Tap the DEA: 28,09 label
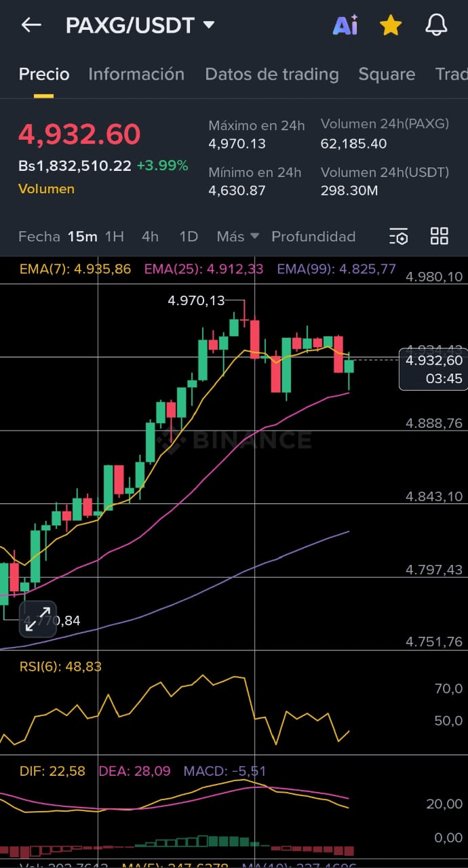This screenshot has height=868, width=468. pos(135,771)
